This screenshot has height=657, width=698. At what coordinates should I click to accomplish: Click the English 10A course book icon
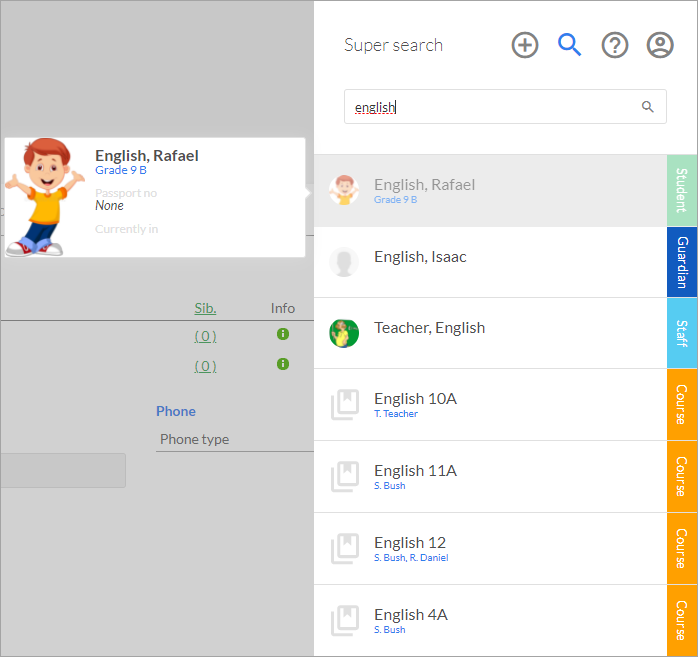coord(345,405)
